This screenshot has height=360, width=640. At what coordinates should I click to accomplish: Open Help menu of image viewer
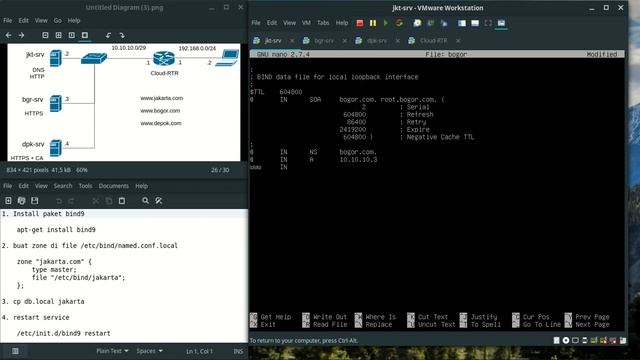(74, 20)
